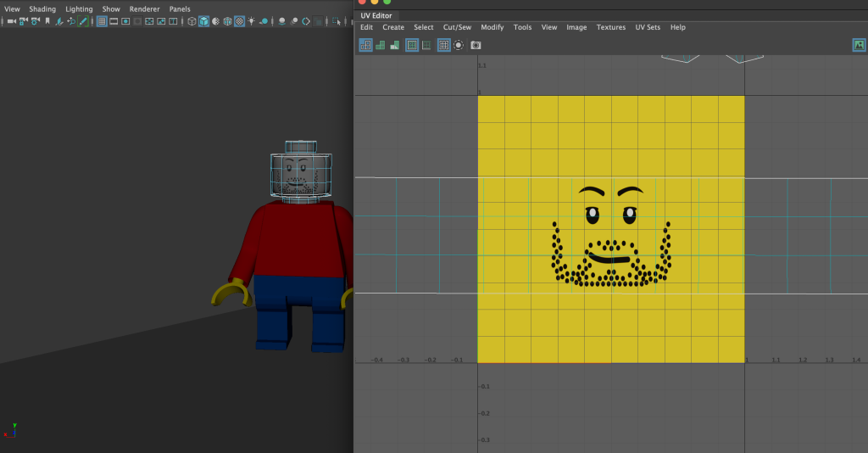Toggle the texture borders icon in UV Editor
Viewport: 868px width, 453px height.
(412, 46)
